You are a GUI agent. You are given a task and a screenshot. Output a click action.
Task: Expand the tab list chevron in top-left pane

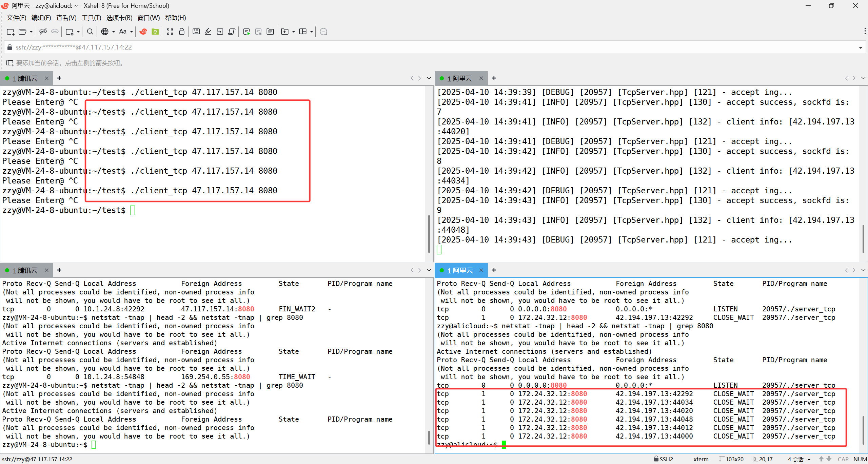click(x=429, y=78)
